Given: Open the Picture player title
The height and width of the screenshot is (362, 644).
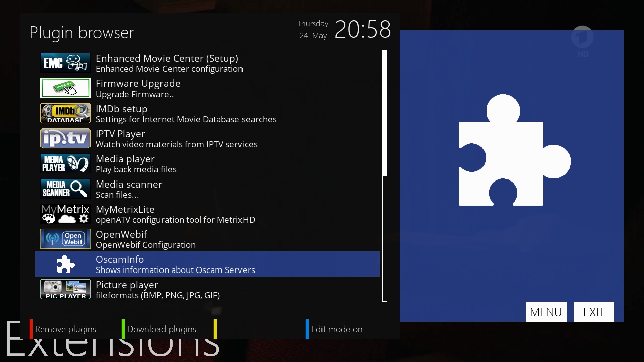Looking at the screenshot, I should tap(127, 285).
